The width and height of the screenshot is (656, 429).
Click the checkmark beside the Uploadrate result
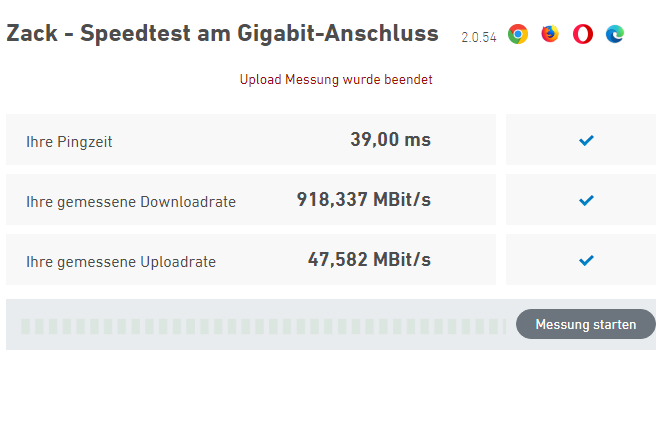click(586, 261)
